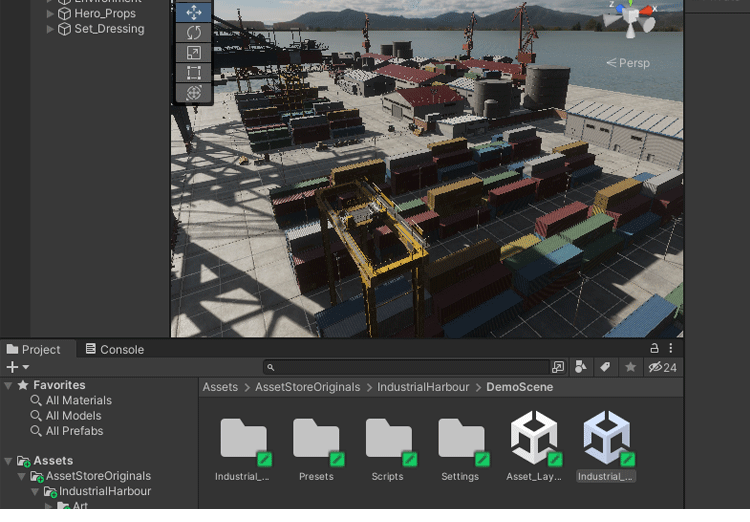Select the Scale tool
The height and width of the screenshot is (522, 750).
coord(194,52)
